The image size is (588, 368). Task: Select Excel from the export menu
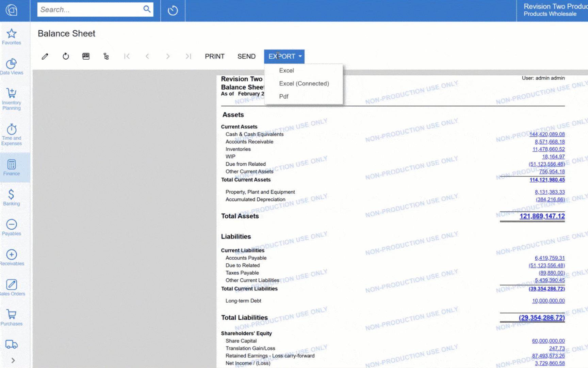[287, 71]
